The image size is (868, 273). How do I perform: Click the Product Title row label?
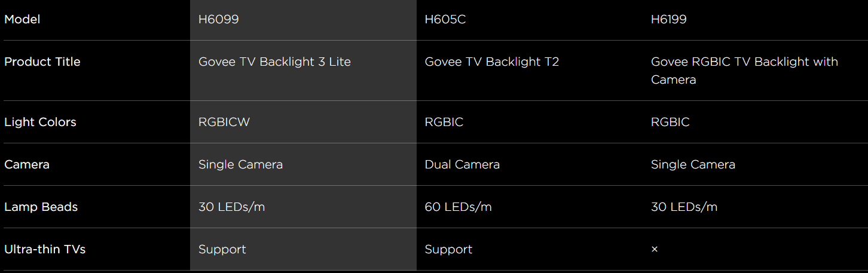tap(42, 62)
